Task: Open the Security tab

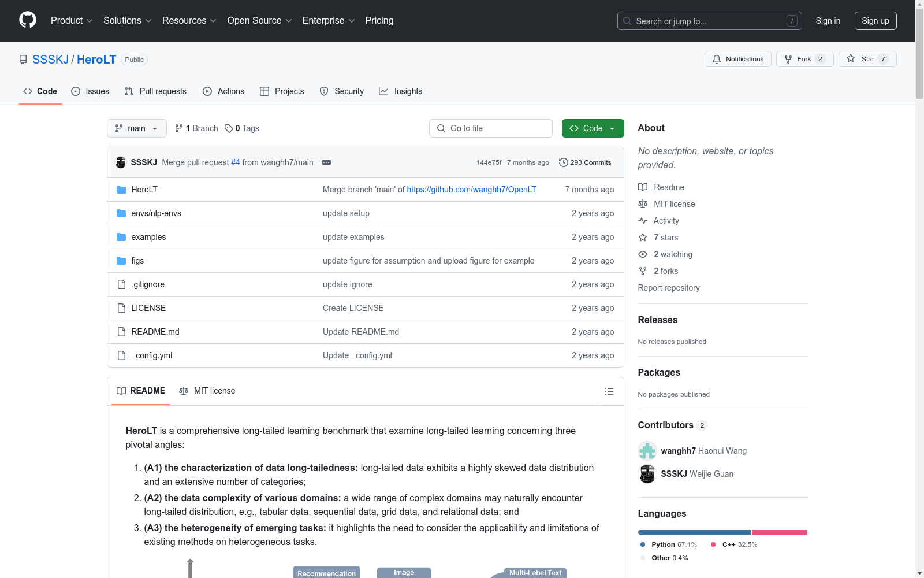Action: pos(342,91)
